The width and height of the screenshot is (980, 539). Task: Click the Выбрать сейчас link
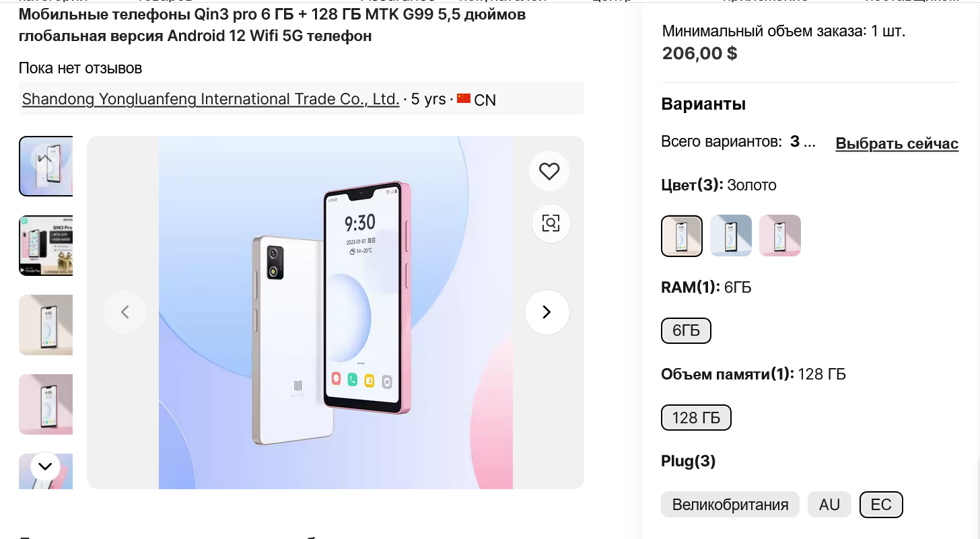(897, 143)
